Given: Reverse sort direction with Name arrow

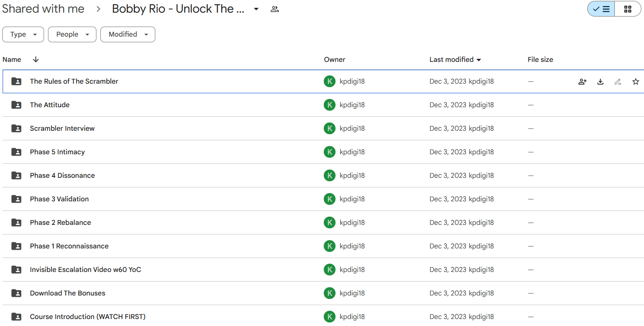Looking at the screenshot, I should [x=36, y=60].
